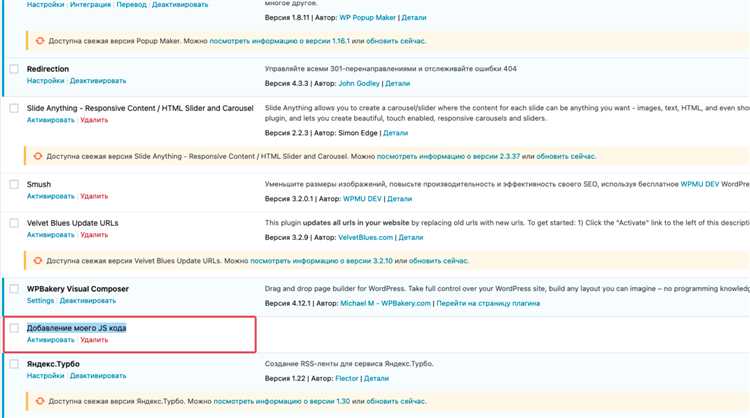Select the Smush plugin checkbox
Viewport: 750px width, 418px height.
click(14, 184)
